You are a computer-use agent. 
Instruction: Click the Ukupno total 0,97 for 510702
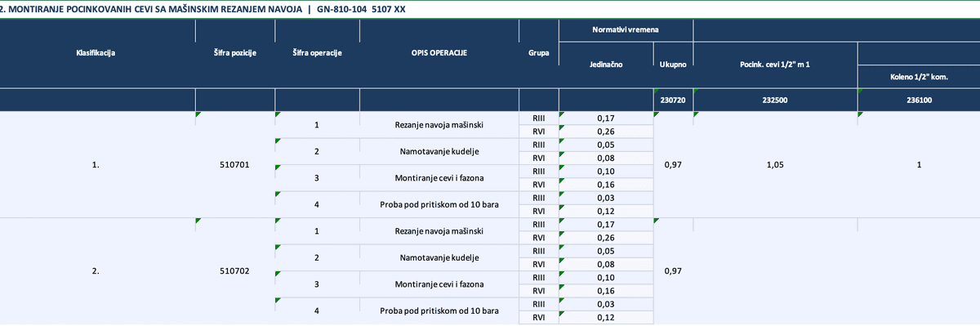(673, 271)
